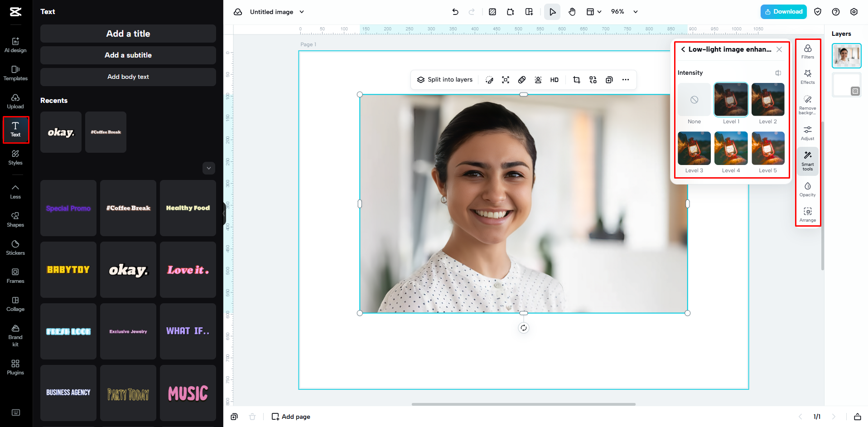
Task: Click the HD image upscale icon
Action: 554,80
